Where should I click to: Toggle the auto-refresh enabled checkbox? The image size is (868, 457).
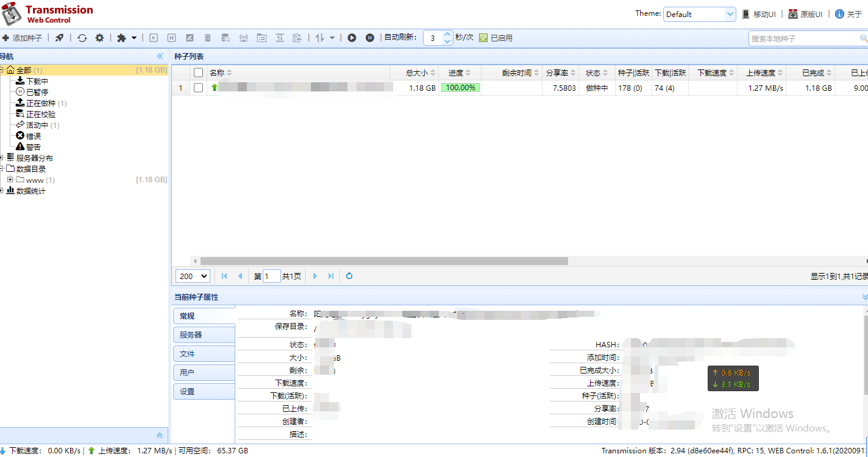(483, 38)
